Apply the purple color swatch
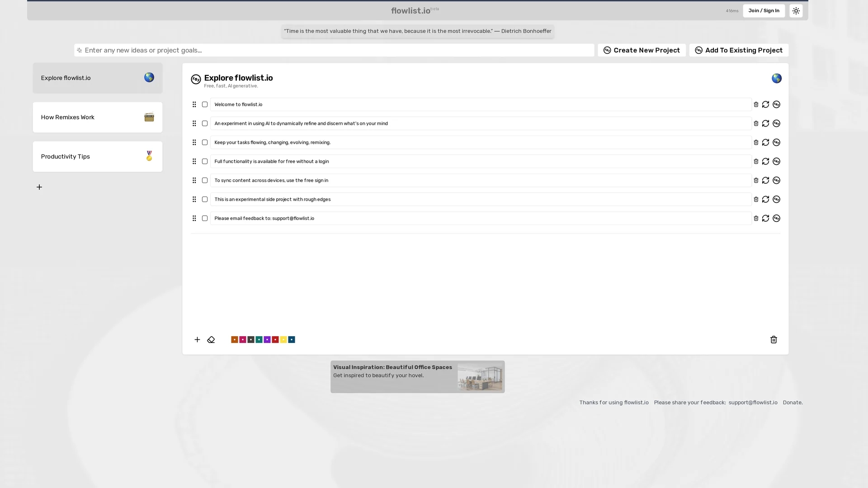Image resolution: width=868 pixels, height=488 pixels. (x=267, y=339)
